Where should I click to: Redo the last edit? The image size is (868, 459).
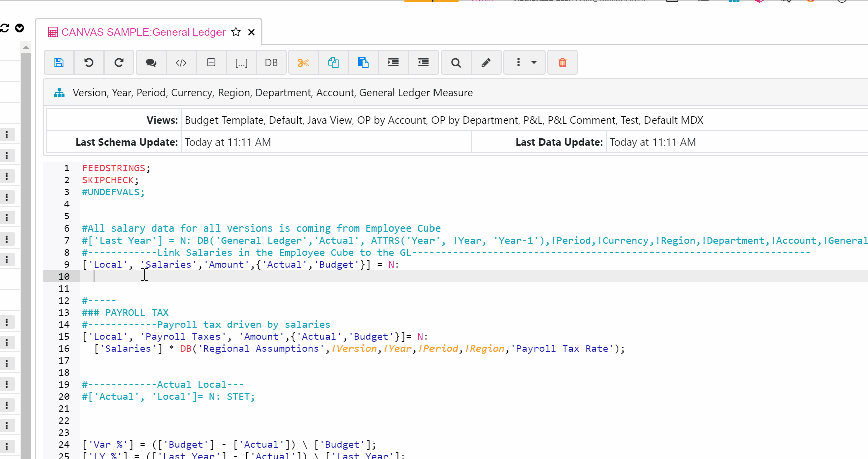pyautogui.click(x=119, y=62)
